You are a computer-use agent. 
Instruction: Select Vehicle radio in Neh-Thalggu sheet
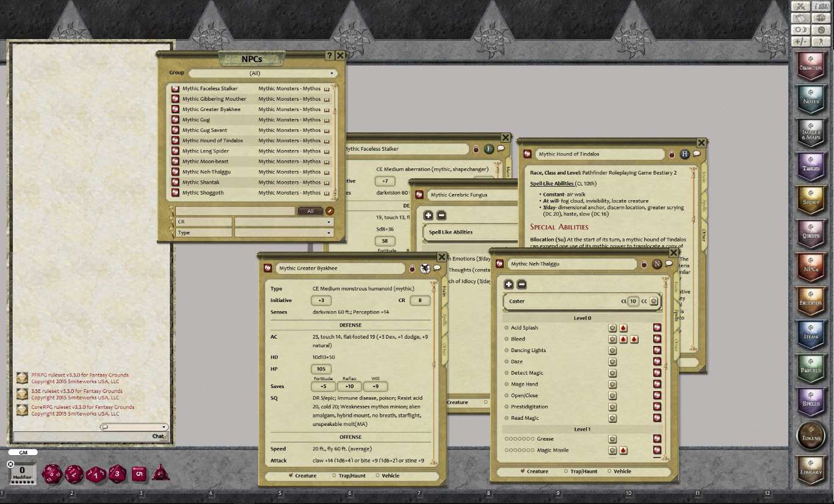pos(619,471)
